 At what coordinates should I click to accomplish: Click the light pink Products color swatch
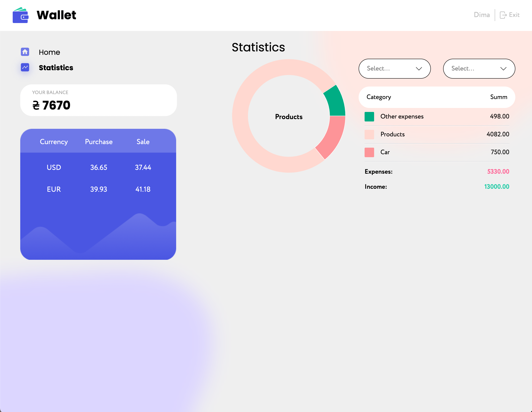point(369,135)
